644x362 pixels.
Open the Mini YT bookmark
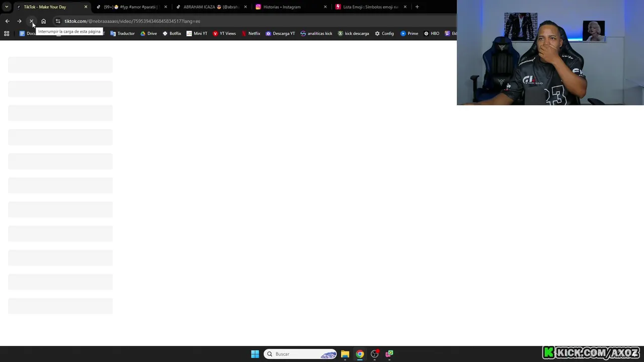pos(197,34)
